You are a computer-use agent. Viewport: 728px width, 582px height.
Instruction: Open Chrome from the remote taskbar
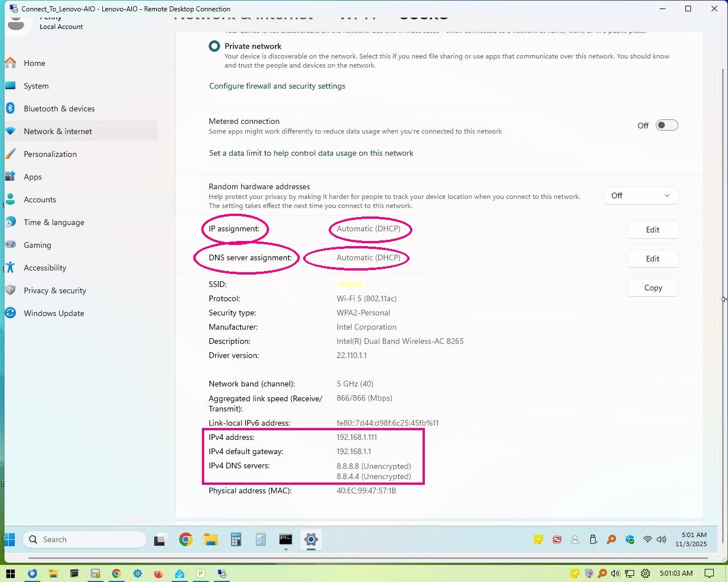(x=185, y=540)
